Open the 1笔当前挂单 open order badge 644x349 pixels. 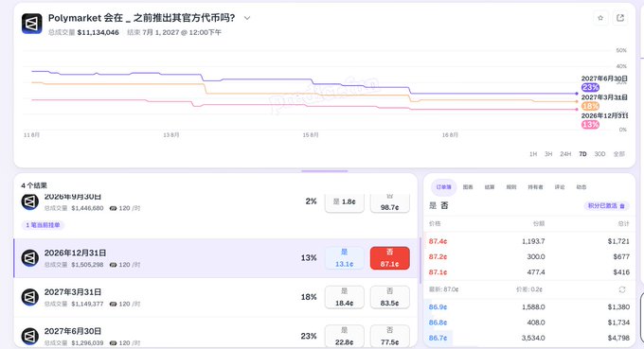pyautogui.click(x=44, y=225)
